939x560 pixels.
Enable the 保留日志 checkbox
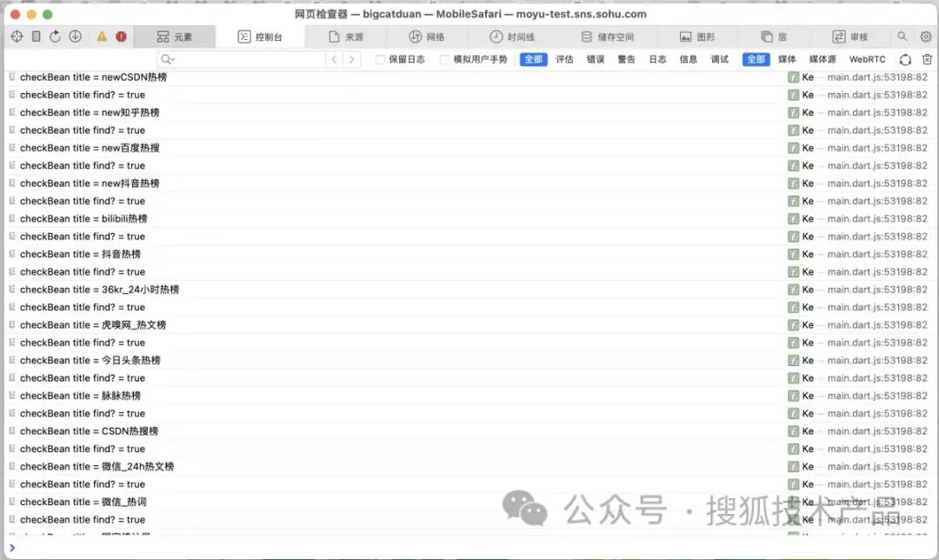(x=380, y=59)
